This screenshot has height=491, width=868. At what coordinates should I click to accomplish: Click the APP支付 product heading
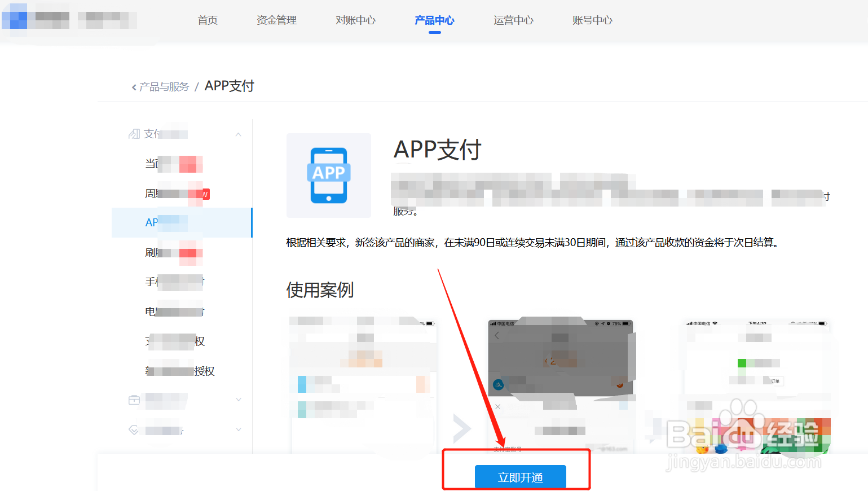[437, 150]
